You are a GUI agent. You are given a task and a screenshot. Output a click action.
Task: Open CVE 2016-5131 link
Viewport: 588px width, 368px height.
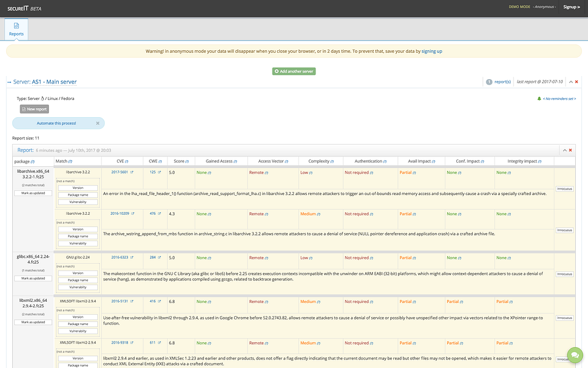point(119,302)
